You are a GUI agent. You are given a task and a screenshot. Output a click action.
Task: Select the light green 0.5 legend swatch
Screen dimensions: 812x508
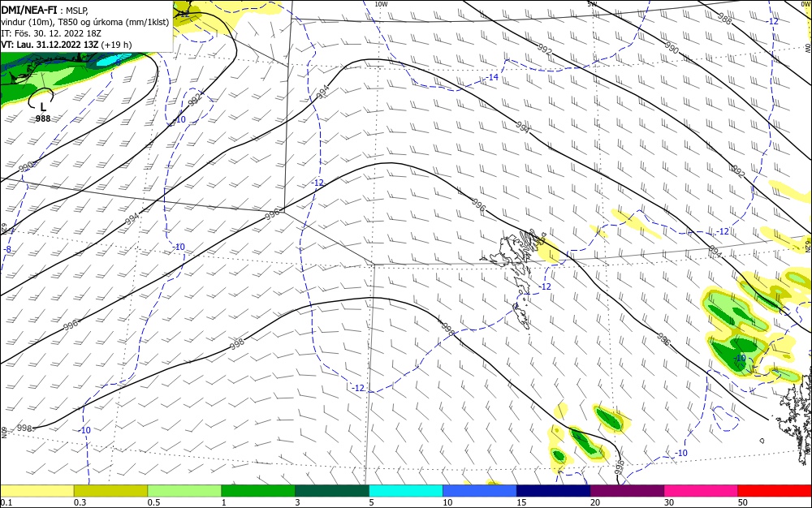click(x=184, y=491)
